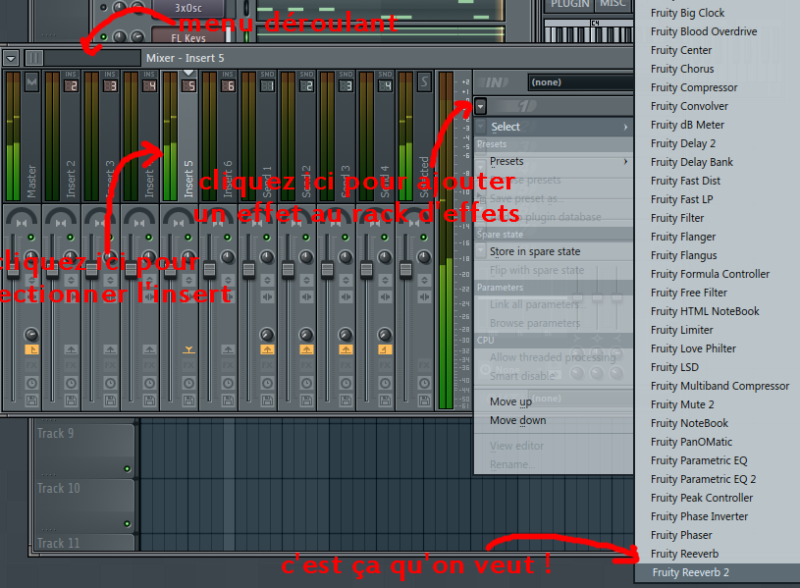Open the input (none) selector
The height and width of the screenshot is (588, 800).
[580, 82]
